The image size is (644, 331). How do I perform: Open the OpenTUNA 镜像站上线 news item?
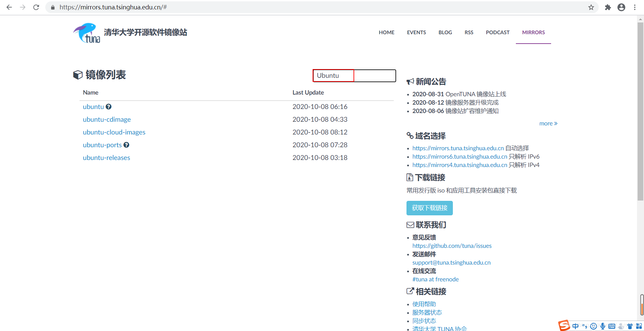[x=476, y=94]
